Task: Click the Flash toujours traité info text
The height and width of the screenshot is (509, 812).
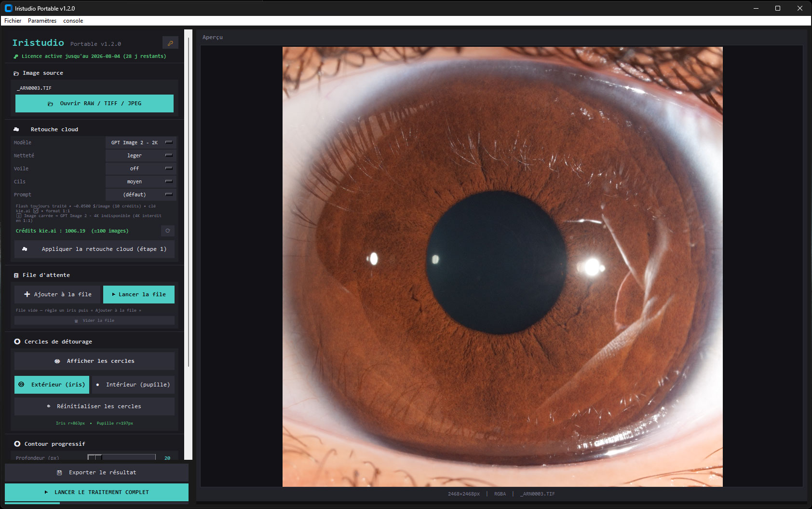Action: (x=89, y=213)
